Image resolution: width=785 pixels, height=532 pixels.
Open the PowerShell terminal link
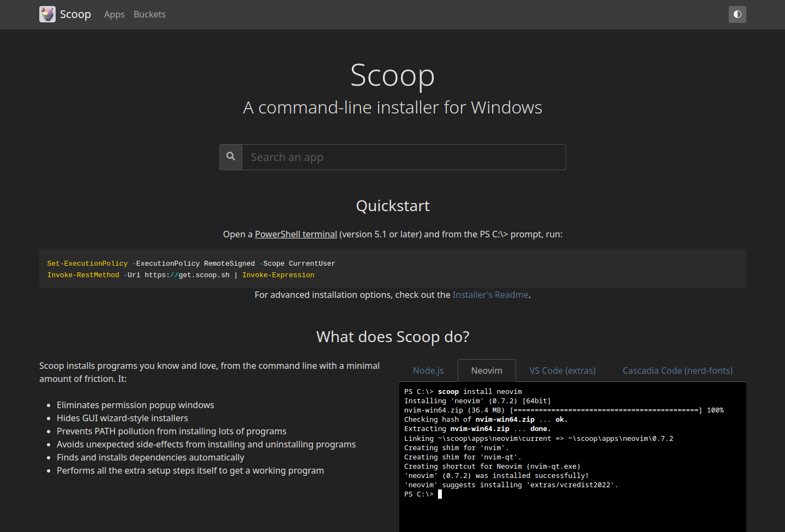(x=296, y=234)
